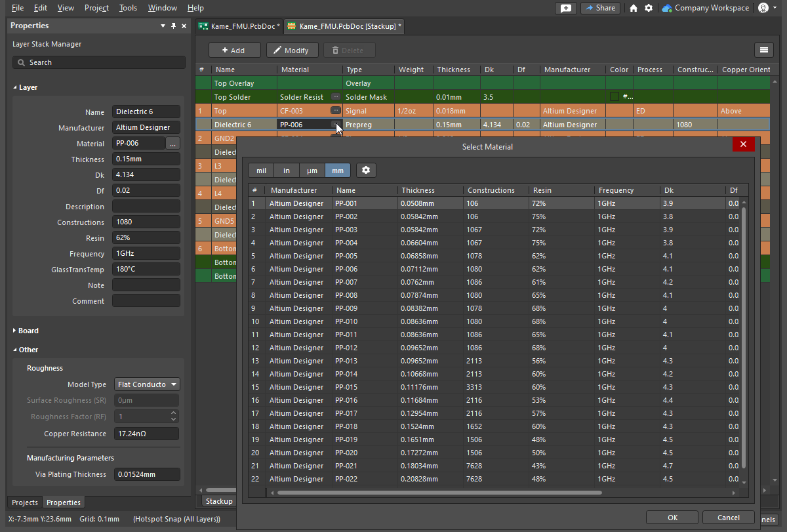Switch units to mil
This screenshot has height=532, width=787.
click(261, 171)
